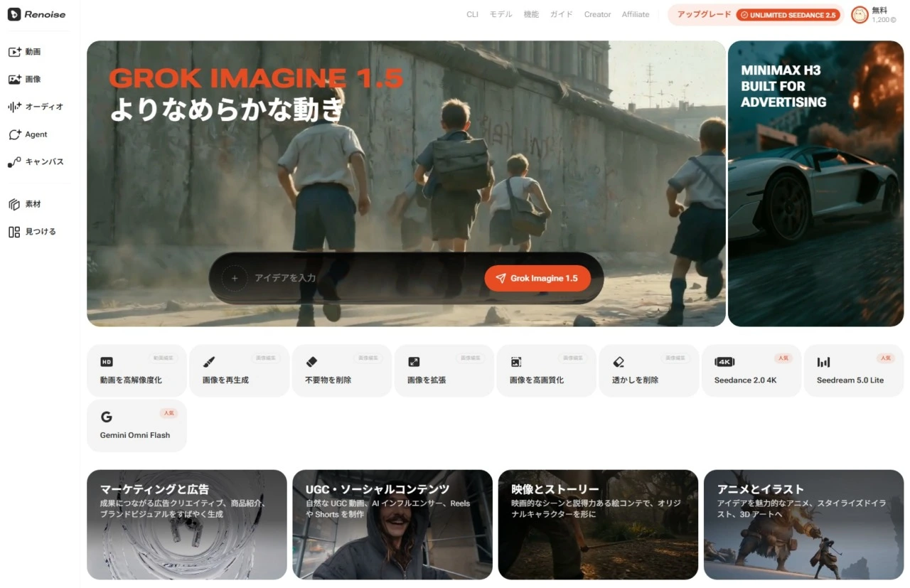Open the アニメとイラスト category card
The width and height of the screenshot is (910, 588).
[x=803, y=525]
